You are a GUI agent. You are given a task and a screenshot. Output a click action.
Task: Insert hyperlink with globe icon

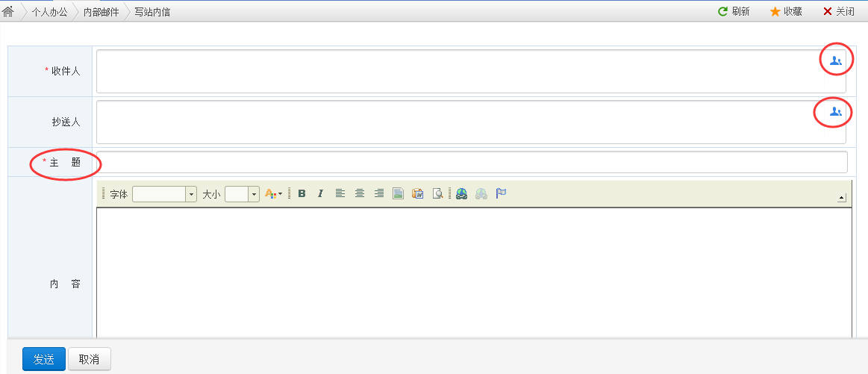(x=462, y=194)
